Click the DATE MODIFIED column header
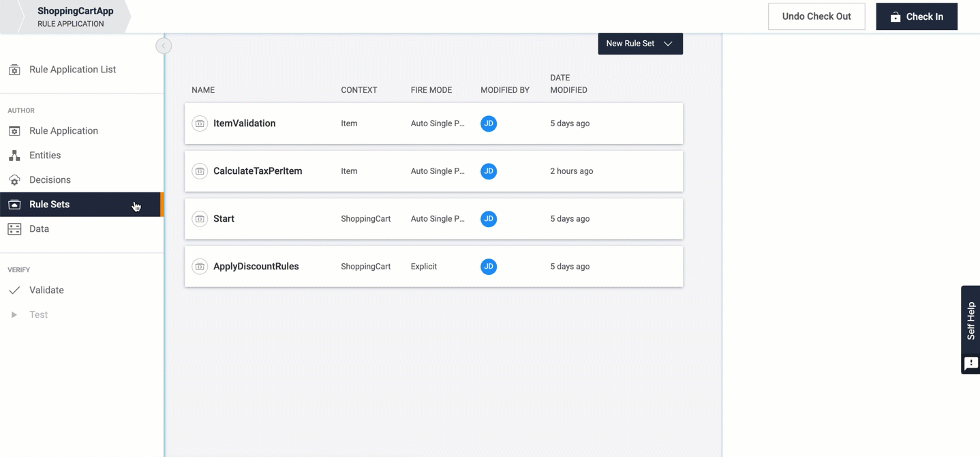Viewport: 980px width, 457px height. pos(569,84)
